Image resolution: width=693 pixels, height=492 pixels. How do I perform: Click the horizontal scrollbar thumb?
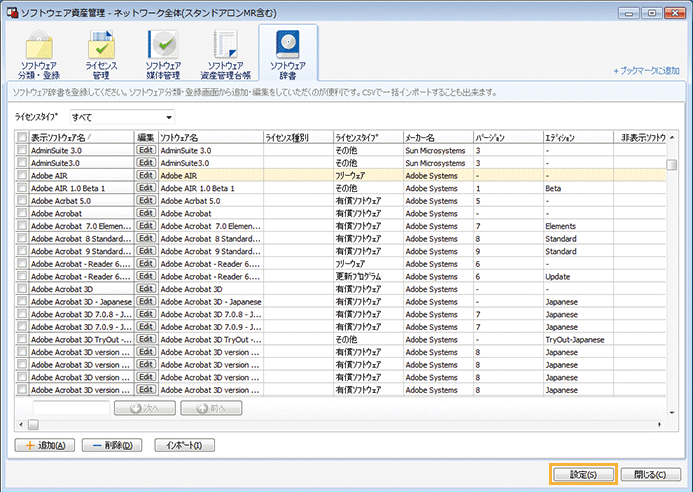pyautogui.click(x=33, y=424)
